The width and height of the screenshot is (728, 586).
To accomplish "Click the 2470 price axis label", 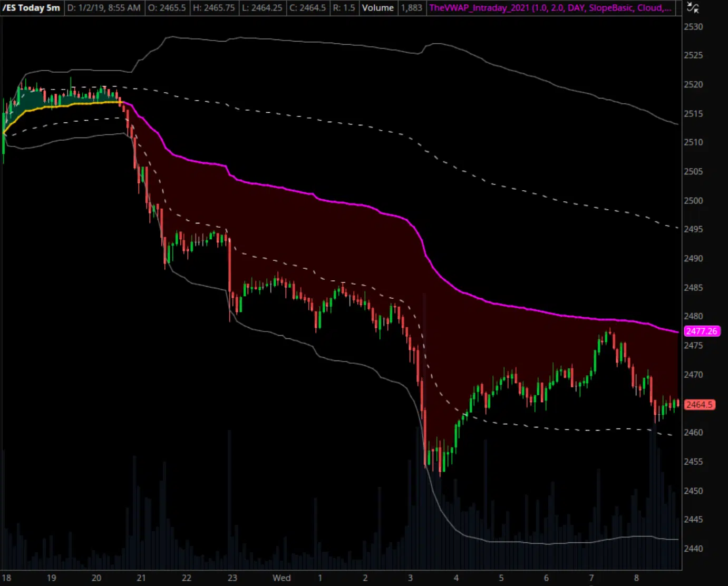I will 693,375.
